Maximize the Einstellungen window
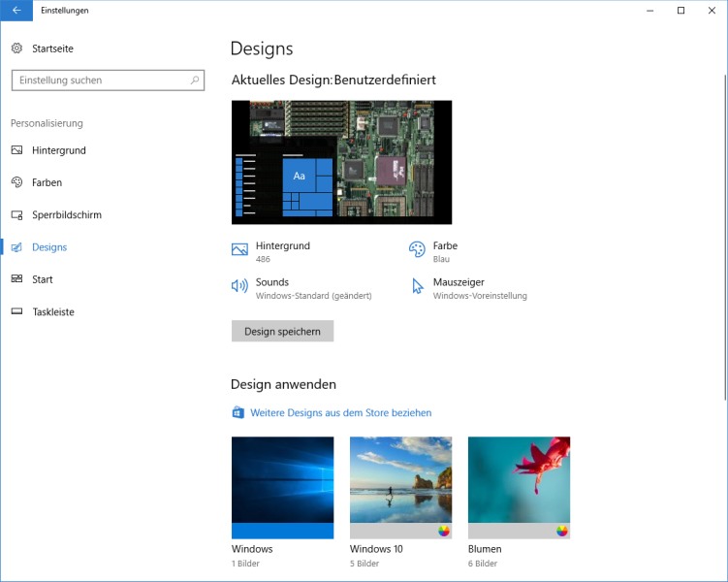 coord(681,11)
